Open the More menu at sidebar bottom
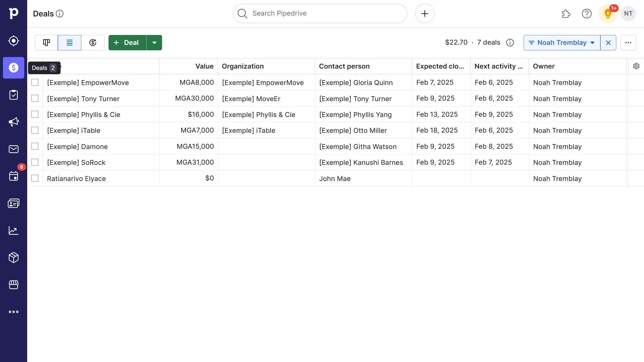Screen dimensions: 644x362 click(13, 312)
